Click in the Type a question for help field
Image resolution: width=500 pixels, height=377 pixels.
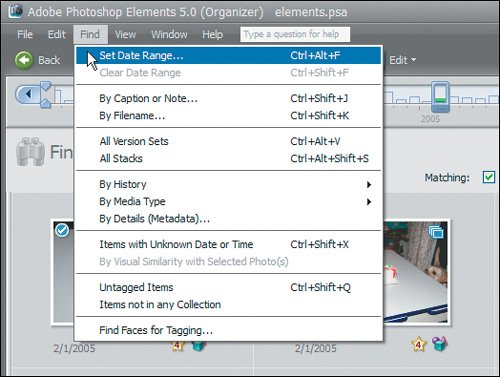(x=295, y=34)
